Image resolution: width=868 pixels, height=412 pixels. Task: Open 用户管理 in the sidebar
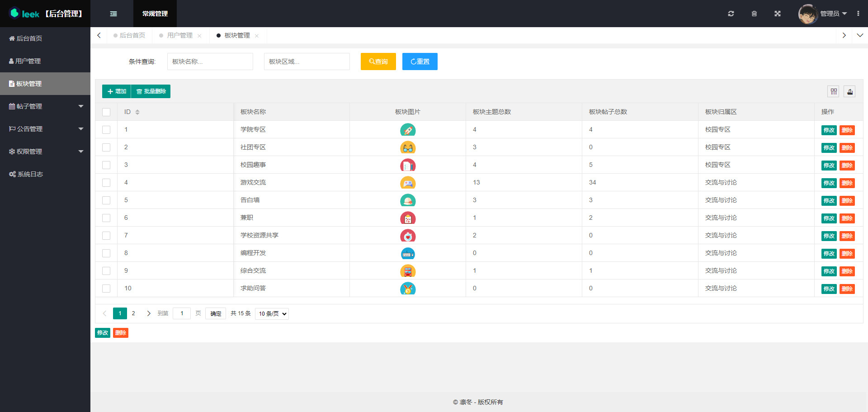point(45,61)
